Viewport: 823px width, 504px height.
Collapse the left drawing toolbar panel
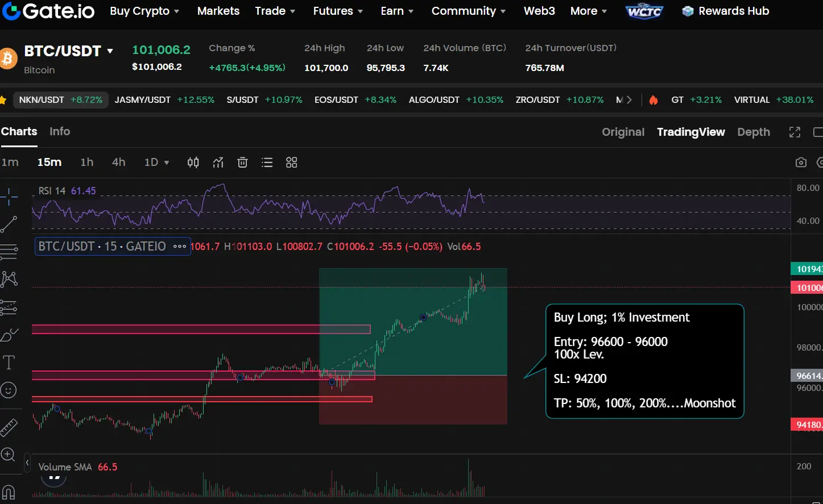tap(27, 463)
